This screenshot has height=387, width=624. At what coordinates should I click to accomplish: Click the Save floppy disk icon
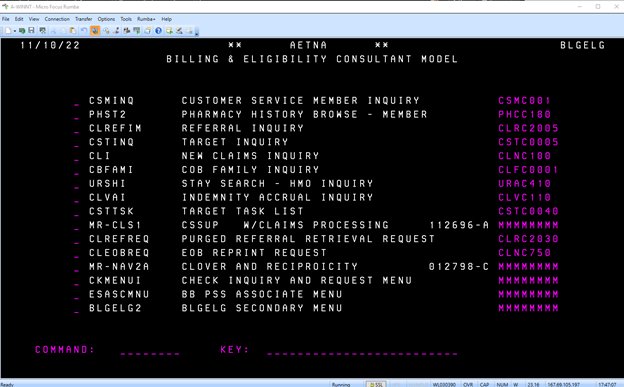[31, 31]
